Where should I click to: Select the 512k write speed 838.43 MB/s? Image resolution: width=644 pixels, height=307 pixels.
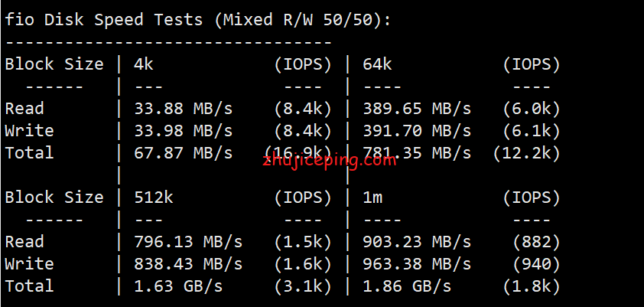click(x=188, y=264)
